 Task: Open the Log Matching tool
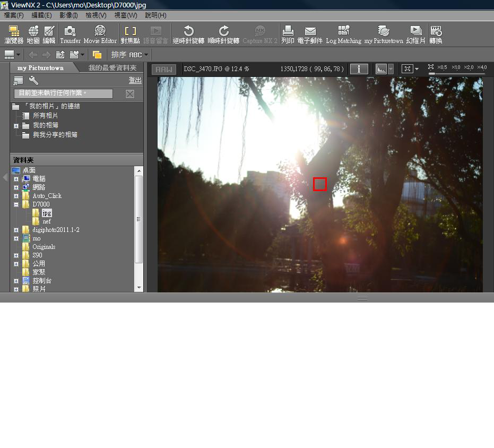tap(343, 35)
